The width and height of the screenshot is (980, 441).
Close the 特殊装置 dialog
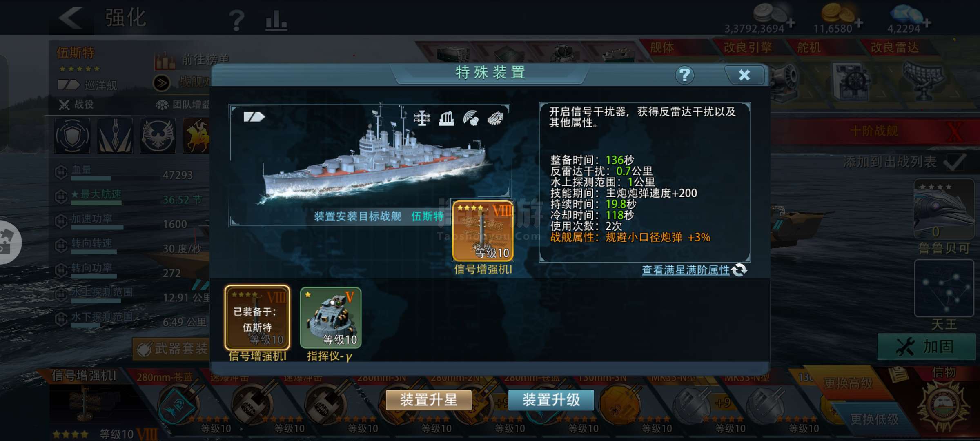[744, 75]
